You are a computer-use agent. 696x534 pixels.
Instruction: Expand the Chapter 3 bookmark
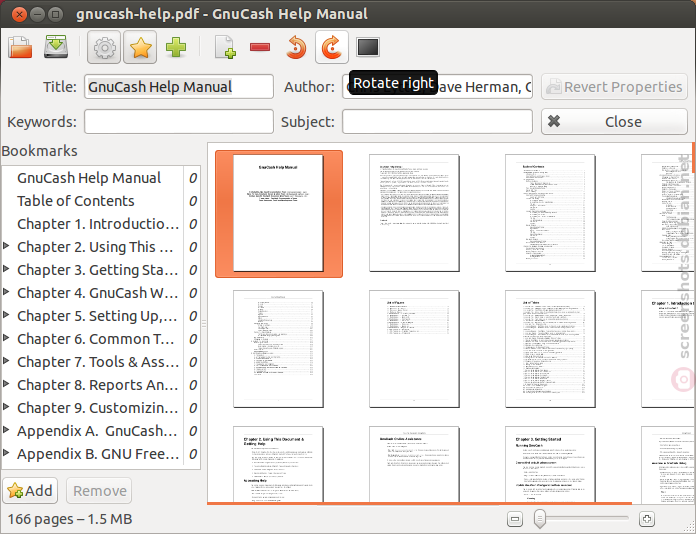click(x=6, y=269)
